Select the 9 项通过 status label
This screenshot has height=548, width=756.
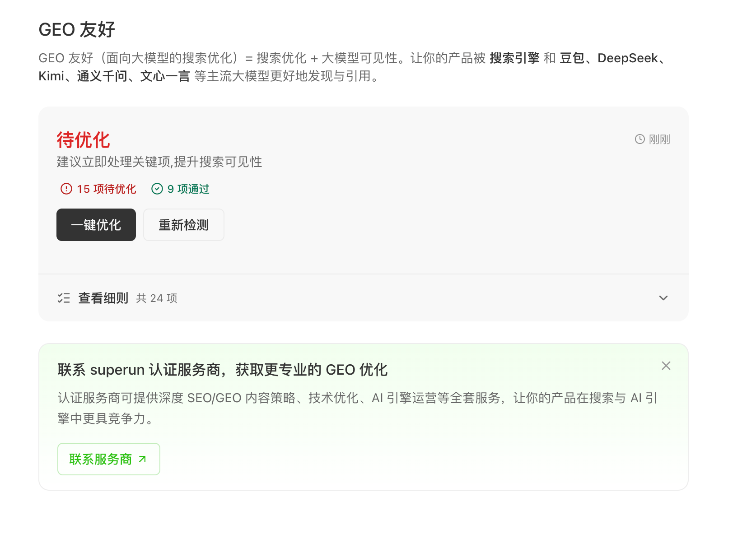[x=188, y=189]
